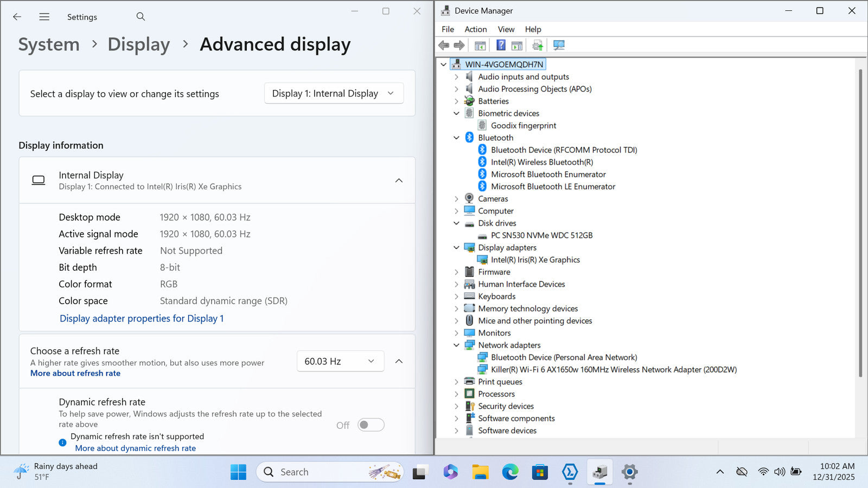Open the Settings hamburger navigation menu

coord(44,17)
